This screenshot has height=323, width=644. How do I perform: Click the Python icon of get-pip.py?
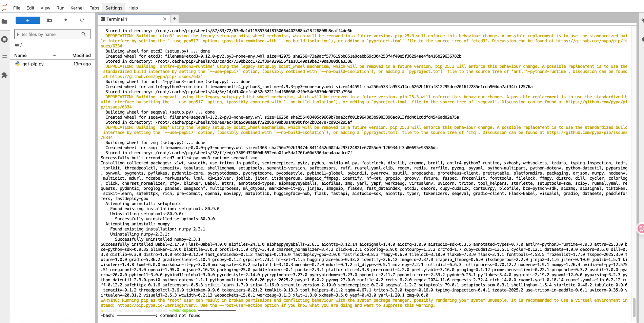point(18,64)
